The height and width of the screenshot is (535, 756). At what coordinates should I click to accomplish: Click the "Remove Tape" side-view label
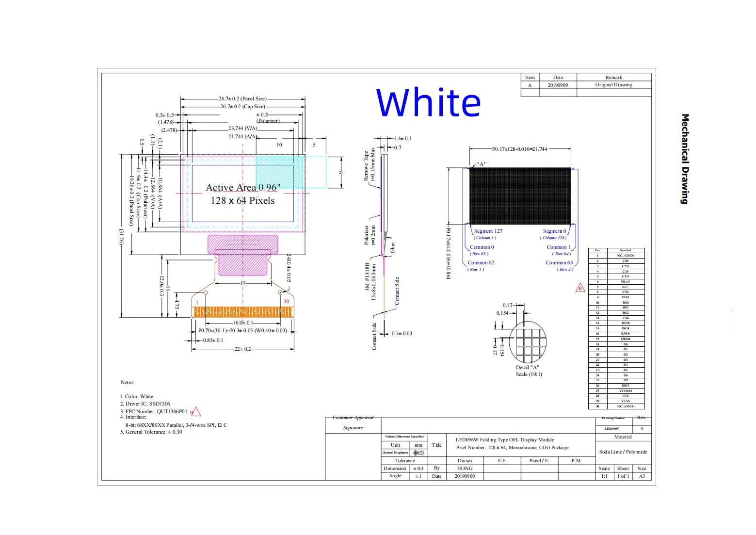pos(366,165)
